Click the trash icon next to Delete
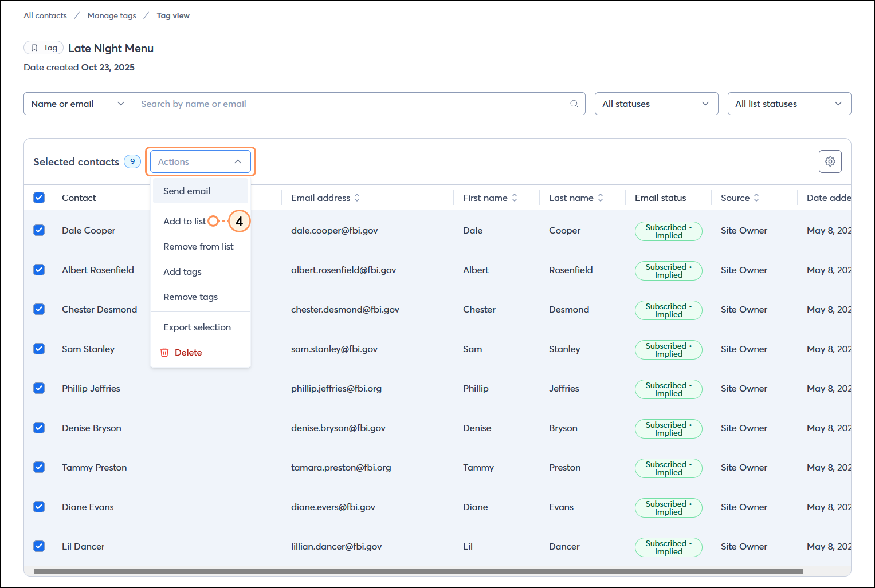875x588 pixels. click(x=164, y=352)
